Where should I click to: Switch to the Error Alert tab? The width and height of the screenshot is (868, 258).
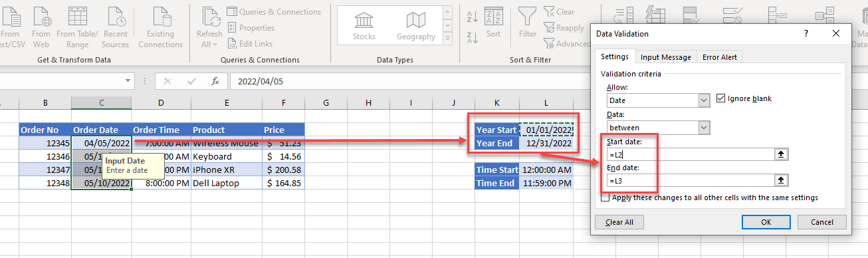[720, 57]
